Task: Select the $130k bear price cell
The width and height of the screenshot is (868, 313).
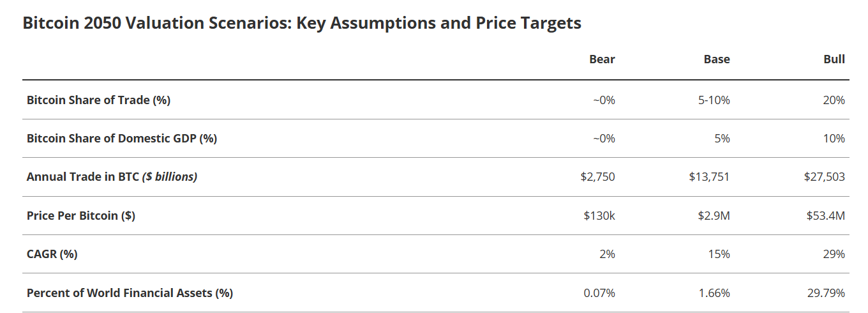Action: 599,216
